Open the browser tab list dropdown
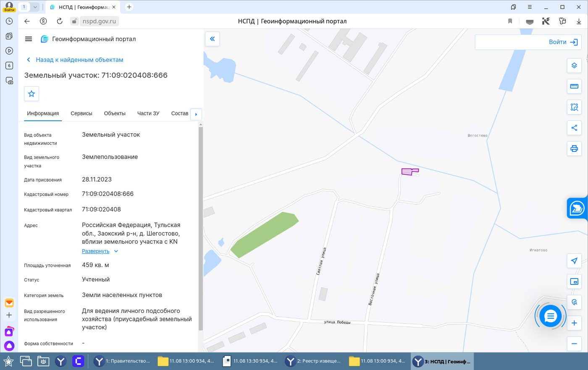 point(35,7)
